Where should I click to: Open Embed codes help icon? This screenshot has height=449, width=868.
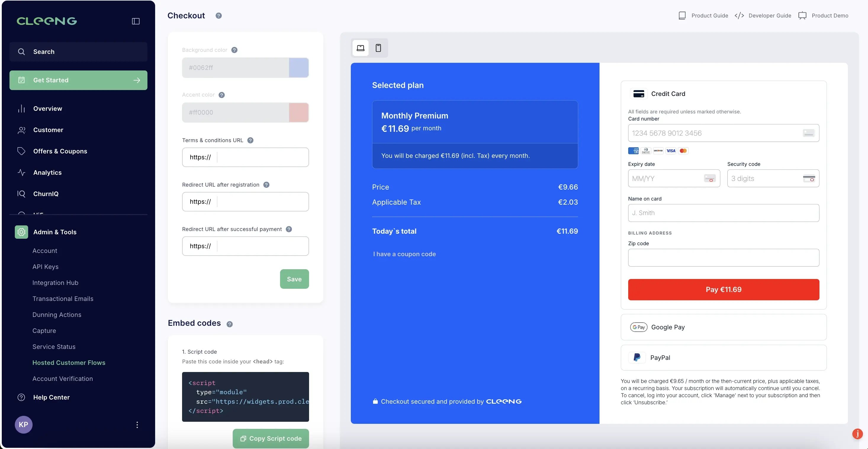click(229, 324)
